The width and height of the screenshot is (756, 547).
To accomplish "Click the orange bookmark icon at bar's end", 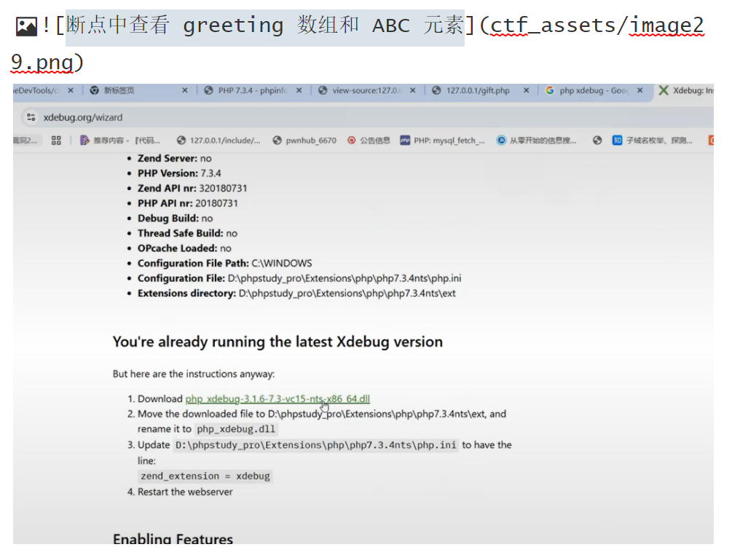I will point(711,141).
